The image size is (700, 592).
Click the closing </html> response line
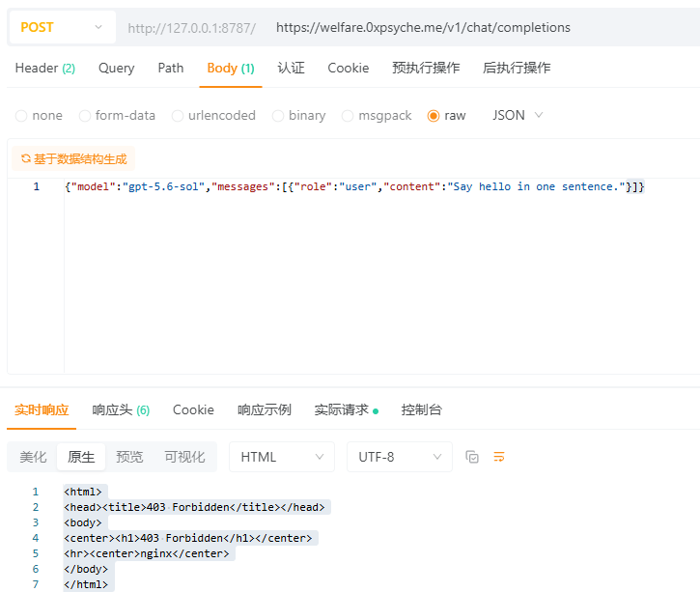86,584
